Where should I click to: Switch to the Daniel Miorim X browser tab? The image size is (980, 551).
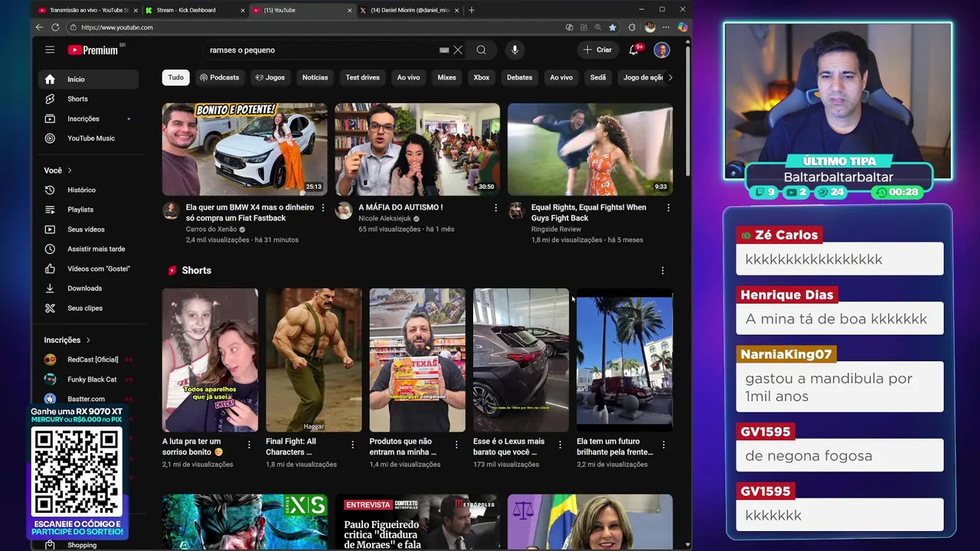[409, 10]
